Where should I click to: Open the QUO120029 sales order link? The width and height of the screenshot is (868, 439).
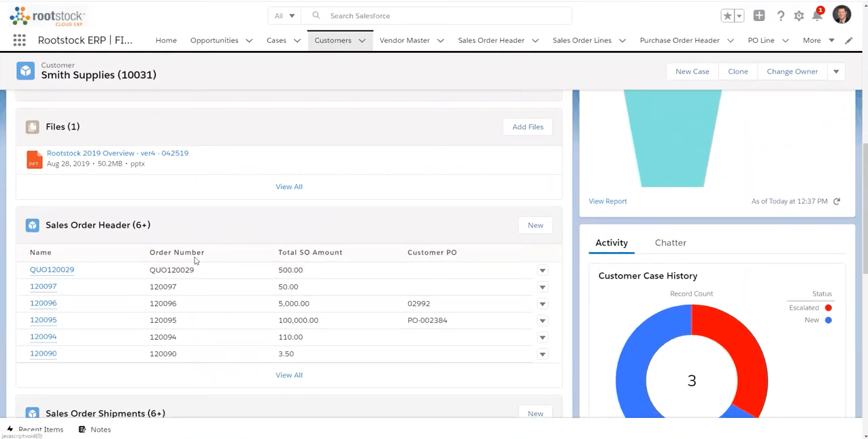(52, 269)
